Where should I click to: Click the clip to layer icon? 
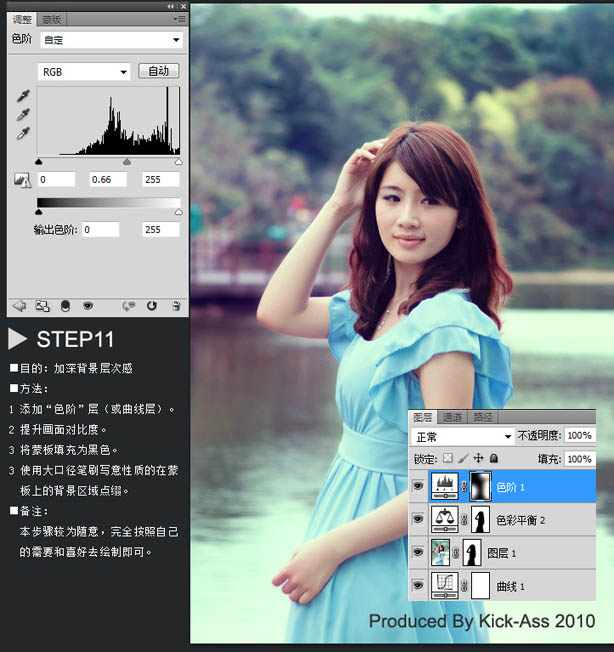(65, 305)
